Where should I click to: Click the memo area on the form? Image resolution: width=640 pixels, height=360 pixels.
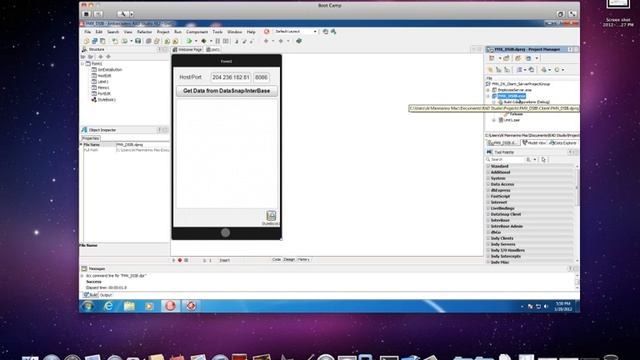coord(227,153)
